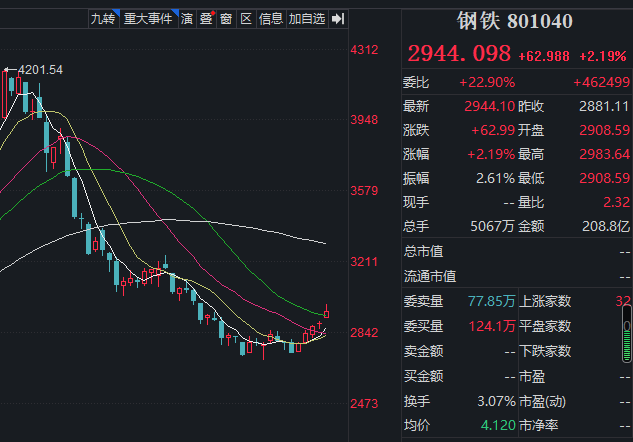Click the 钢铁 801040 title

pyautogui.click(x=514, y=21)
